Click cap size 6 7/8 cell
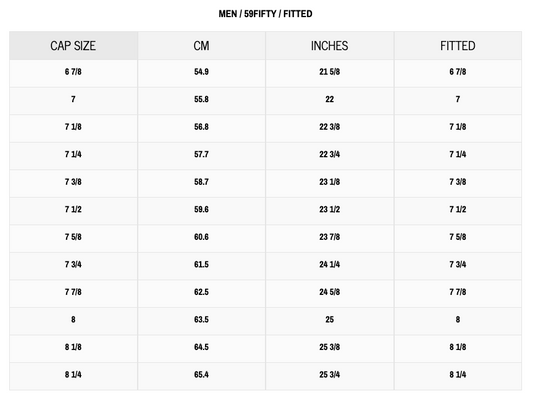Viewport: 533px width, 402px height. click(x=73, y=72)
